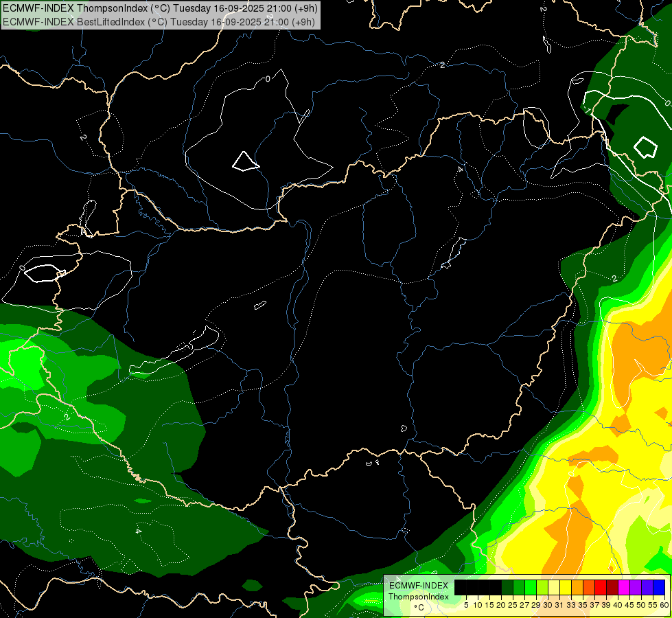Viewport: 672px width, 618px height.
Task: Select the violet 50-55 legend swatch
Action: [647, 588]
